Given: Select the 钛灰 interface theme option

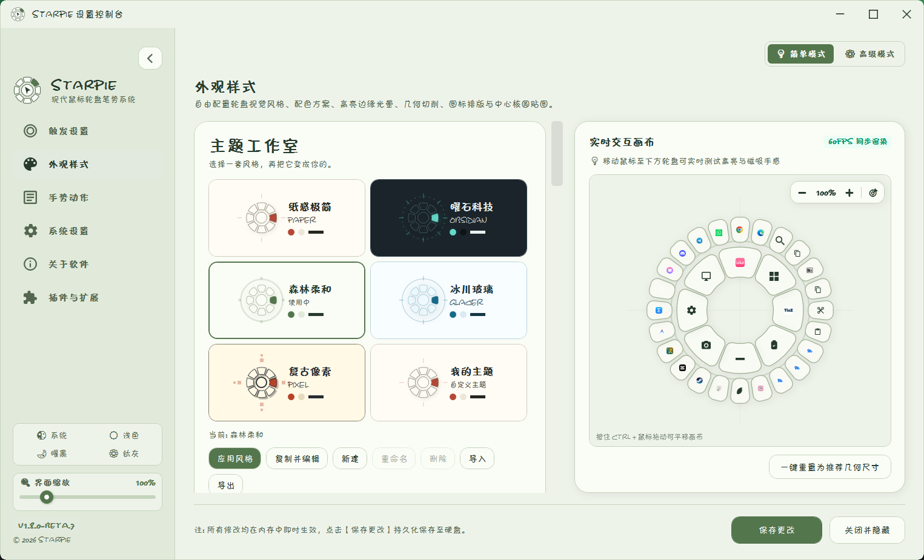Looking at the screenshot, I should (x=124, y=453).
